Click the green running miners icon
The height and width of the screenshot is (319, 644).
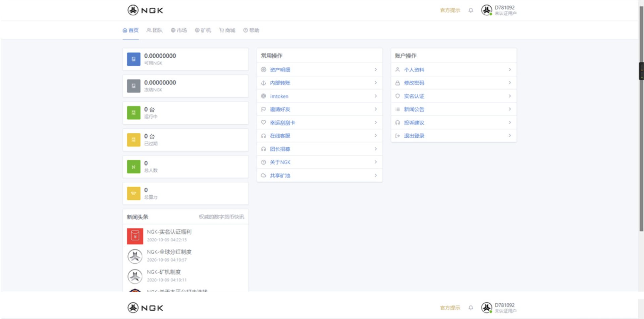(133, 113)
